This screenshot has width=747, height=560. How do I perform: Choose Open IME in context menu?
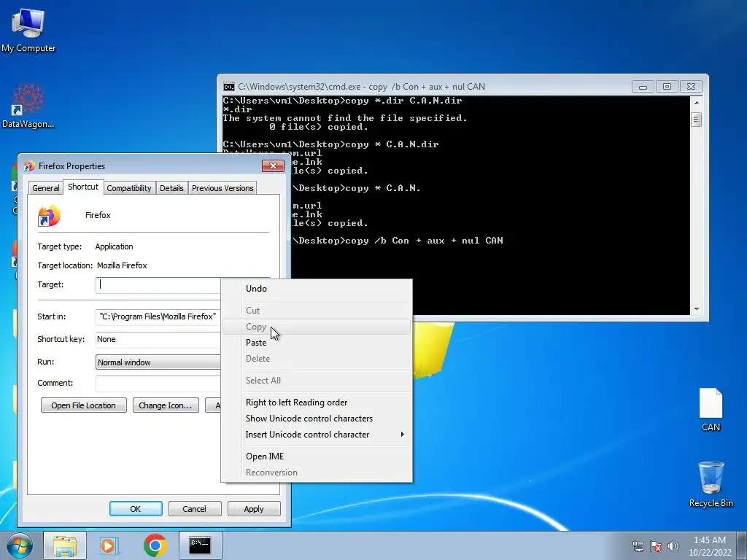(x=317, y=456)
